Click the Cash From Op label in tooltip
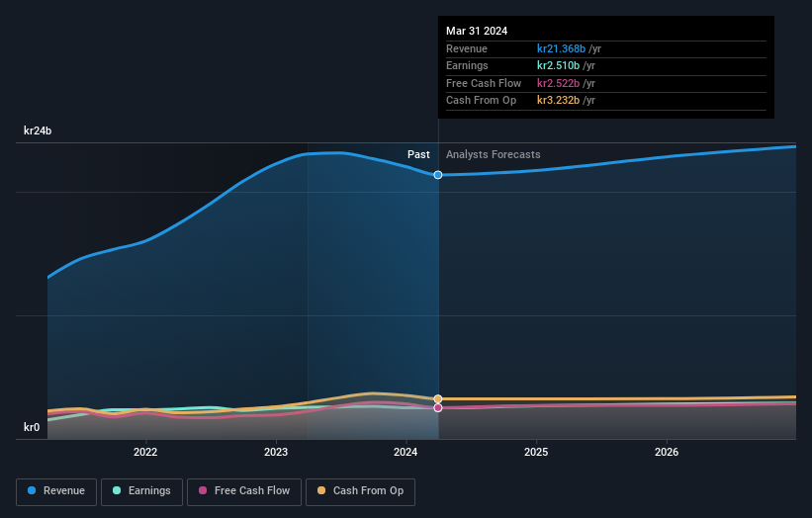The image size is (812, 518). pyautogui.click(x=481, y=101)
